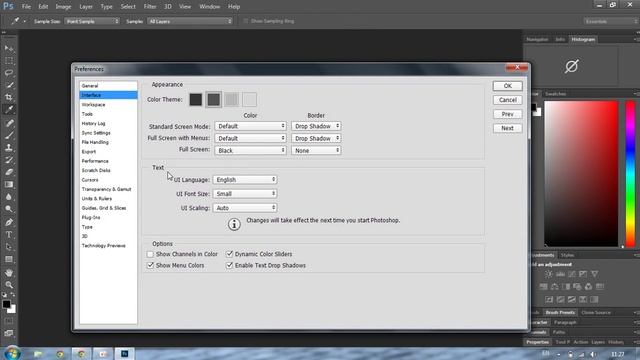Open the Sample Size dropdown
640x360 pixels.
point(92,21)
